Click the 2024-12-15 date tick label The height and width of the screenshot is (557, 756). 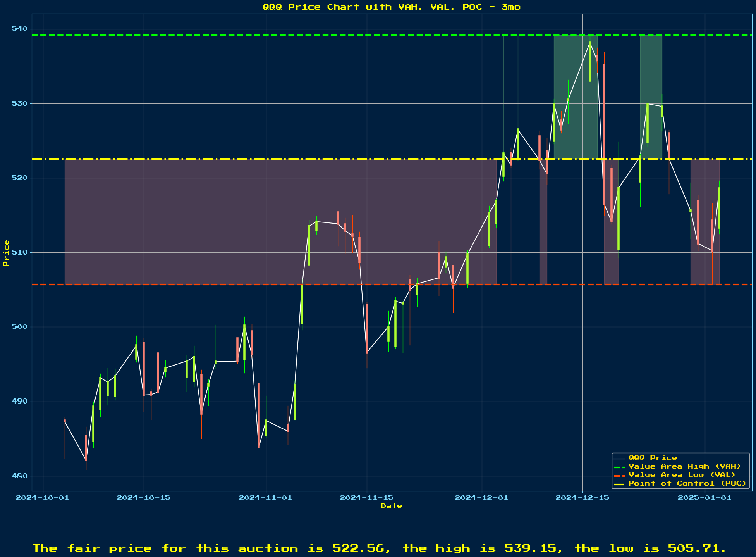point(582,498)
